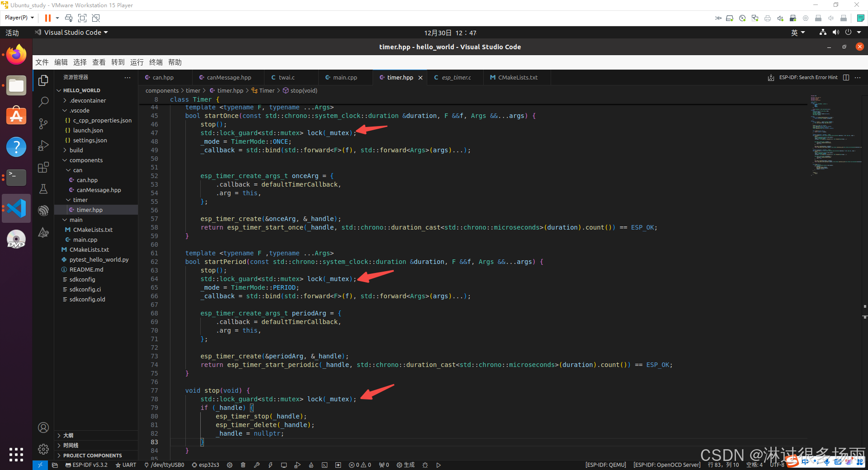
Task: Toggle the VMware hard disk device icon
Action: coord(730,18)
